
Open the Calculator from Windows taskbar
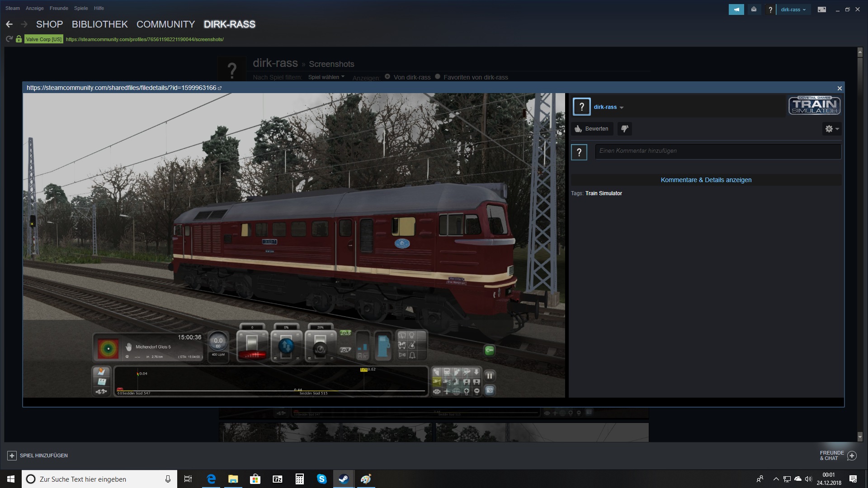click(x=299, y=479)
